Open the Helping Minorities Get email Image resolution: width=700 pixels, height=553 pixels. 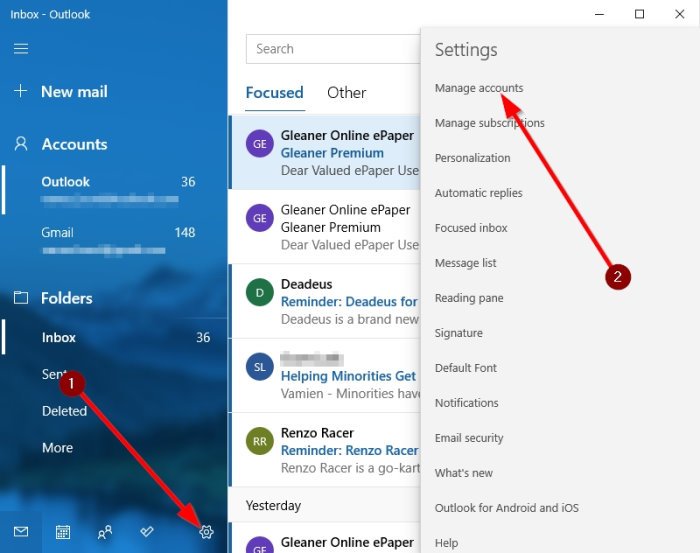pos(325,375)
